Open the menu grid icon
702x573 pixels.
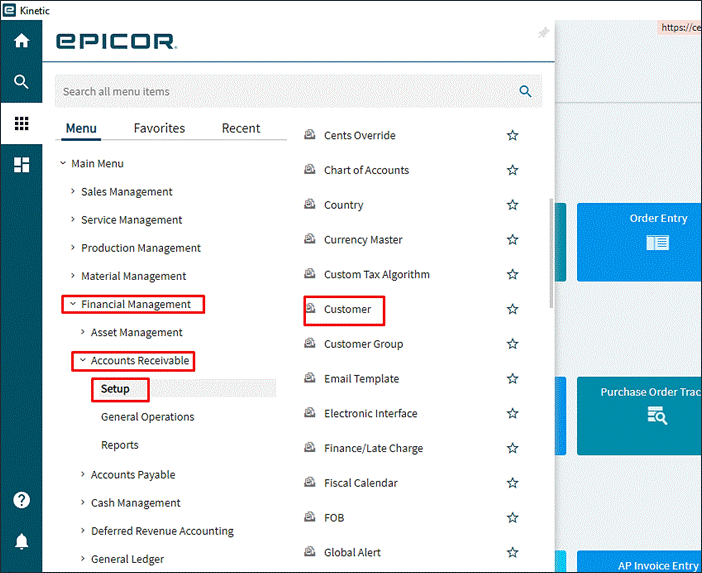pos(21,123)
